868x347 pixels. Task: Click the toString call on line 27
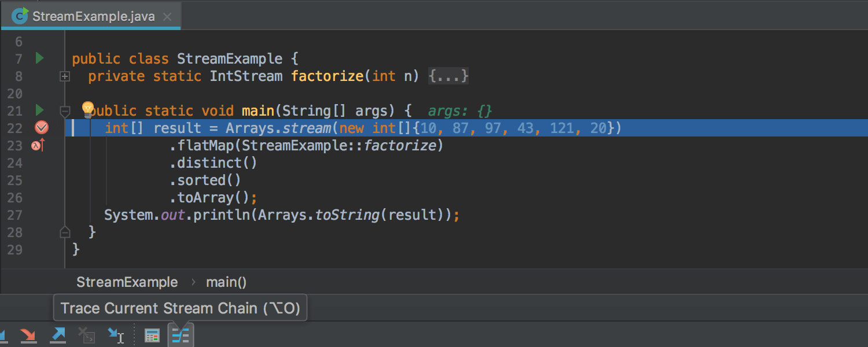coord(347,215)
